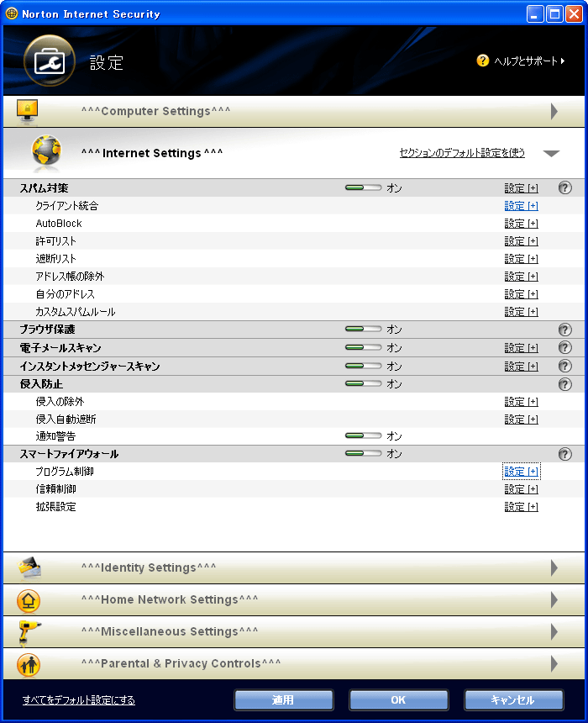This screenshot has height=723, width=588.
Task: Open 設定 [+] for カスタムスパムルール
Action: (x=521, y=312)
